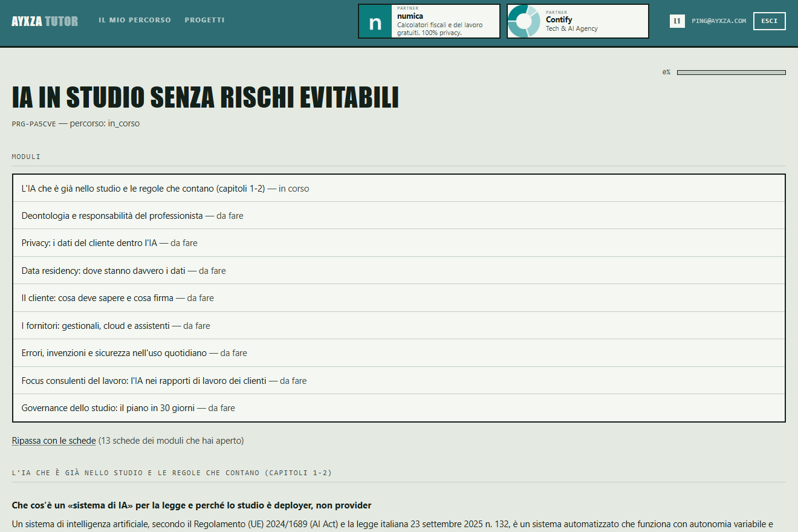The width and height of the screenshot is (798, 532).
Task: Click the PRG-PA5CVE project code
Action: click(34, 124)
